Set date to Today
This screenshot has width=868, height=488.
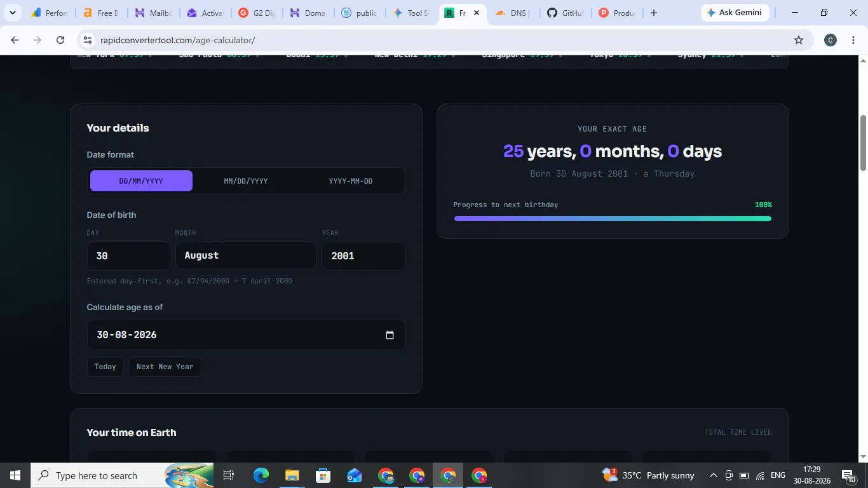click(x=105, y=367)
